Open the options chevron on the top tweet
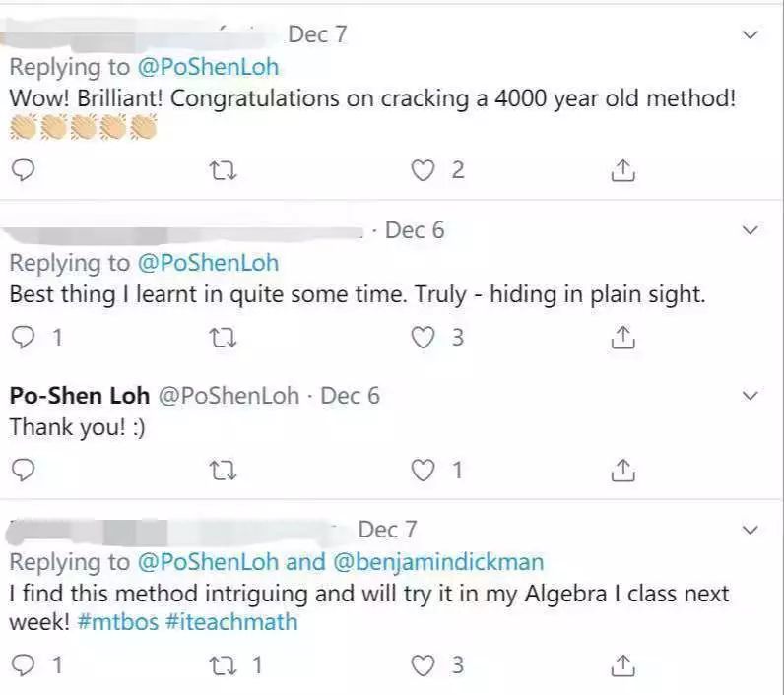Screen dimensions: 784x695 751,35
